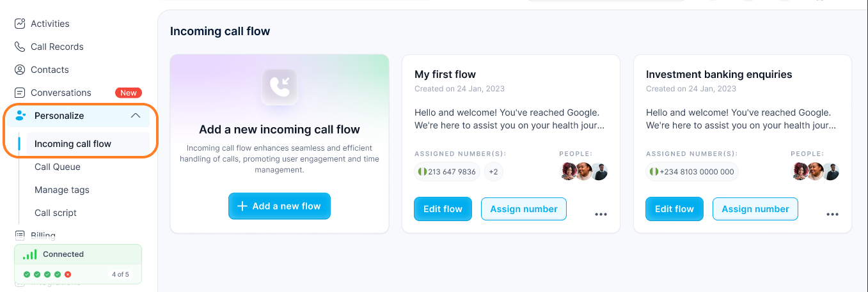This screenshot has width=868, height=292.
Task: Click Add a new flow button
Action: pos(280,206)
